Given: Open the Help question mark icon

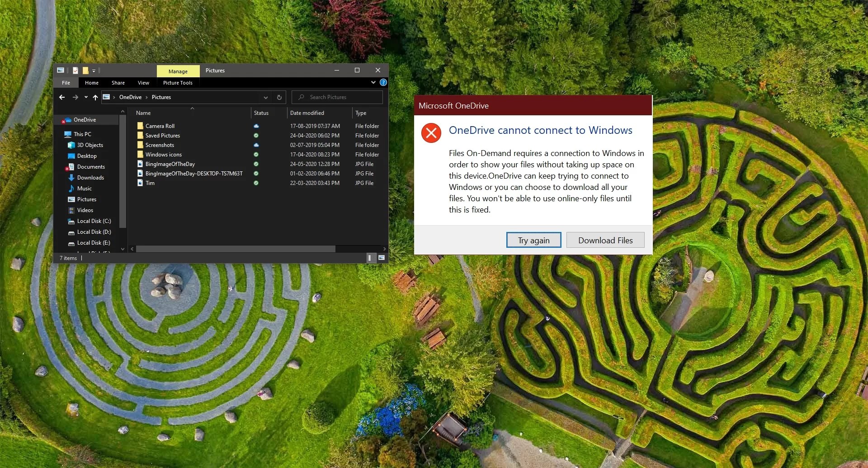Looking at the screenshot, I should 383,82.
